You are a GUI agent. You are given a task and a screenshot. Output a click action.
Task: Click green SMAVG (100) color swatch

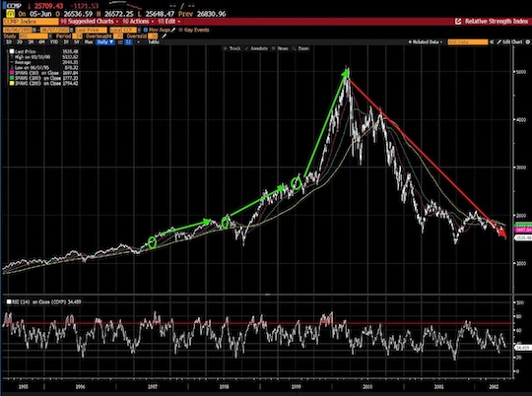click(12, 78)
